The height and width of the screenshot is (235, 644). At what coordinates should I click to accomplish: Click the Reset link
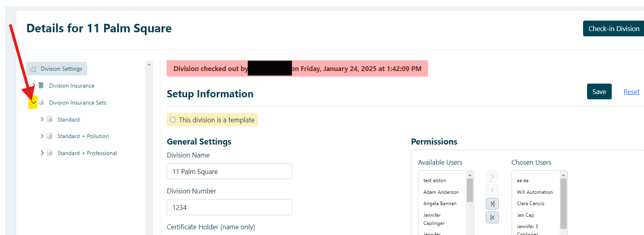point(631,92)
